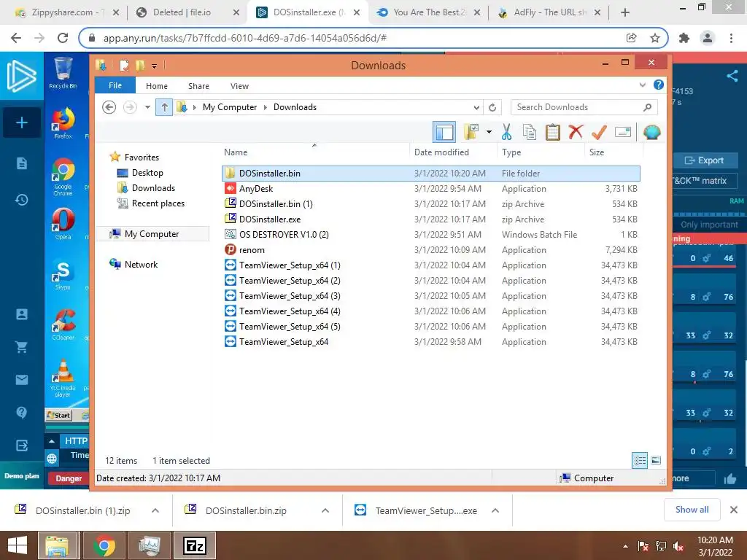Open the Explorer Help question mark icon
This screenshot has height=560, width=747.
coord(659,85)
